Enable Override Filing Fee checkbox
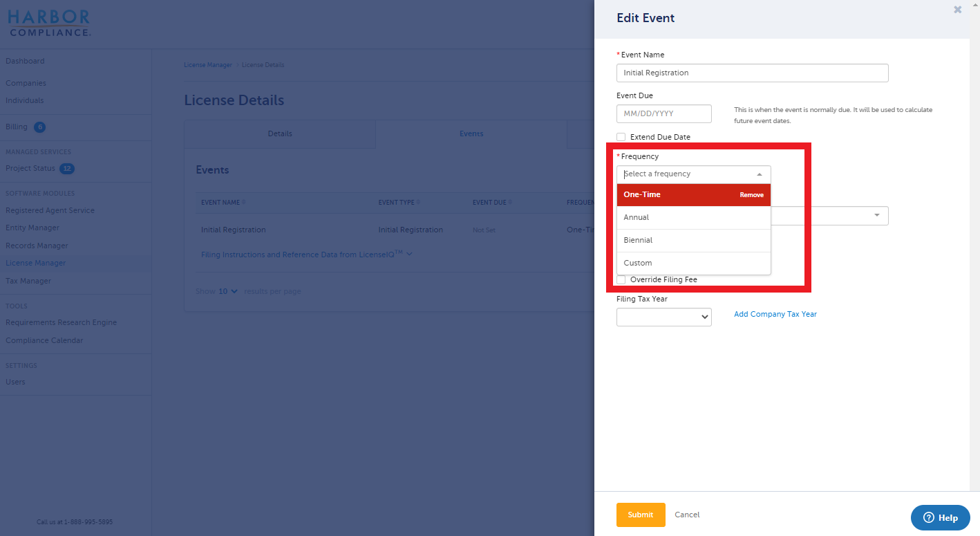The height and width of the screenshot is (536, 980). (621, 279)
